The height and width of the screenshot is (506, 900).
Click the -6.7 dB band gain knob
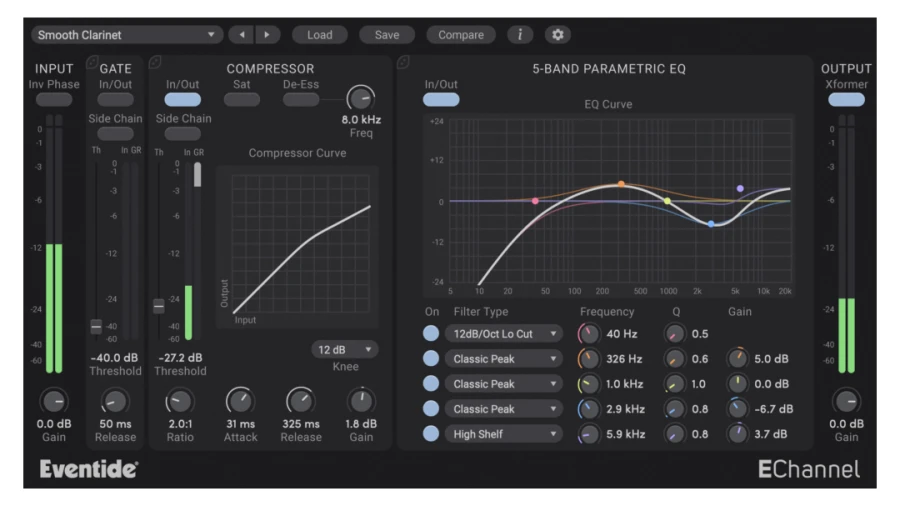point(738,409)
